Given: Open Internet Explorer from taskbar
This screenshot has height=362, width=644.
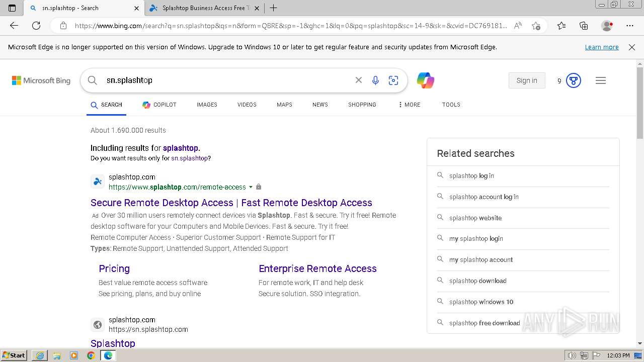Looking at the screenshot, I should click(40, 355).
